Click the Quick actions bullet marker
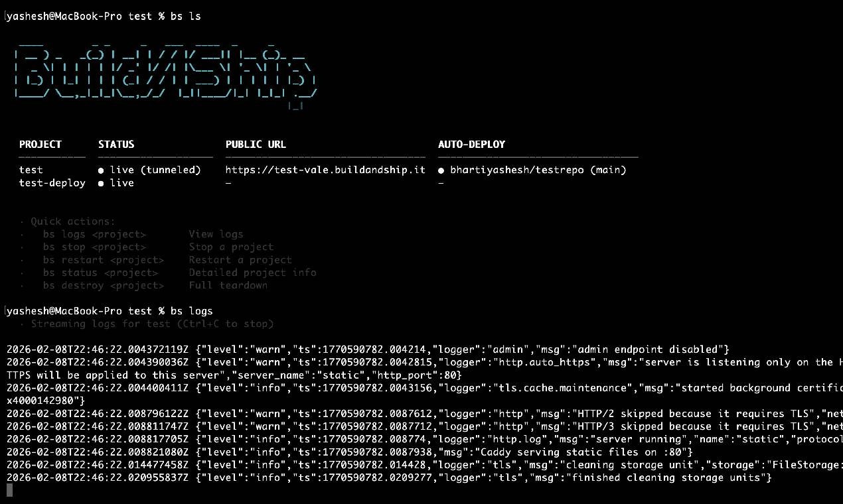The height and width of the screenshot is (504, 843). click(21, 221)
